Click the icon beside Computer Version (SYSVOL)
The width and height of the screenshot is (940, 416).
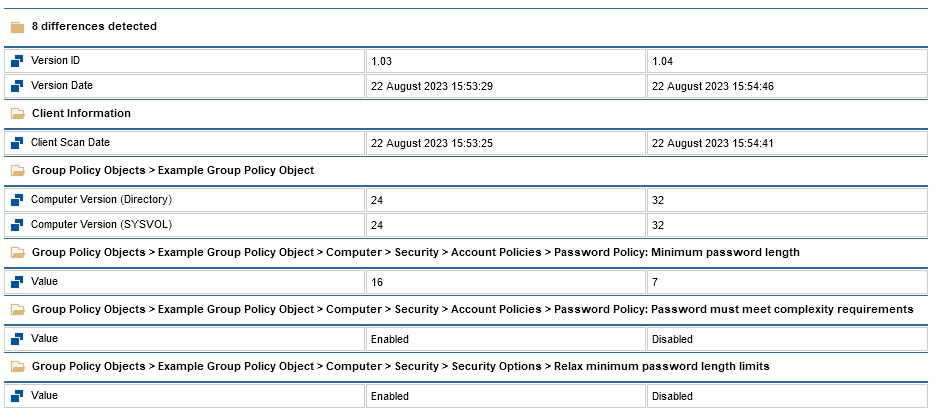coord(17,225)
